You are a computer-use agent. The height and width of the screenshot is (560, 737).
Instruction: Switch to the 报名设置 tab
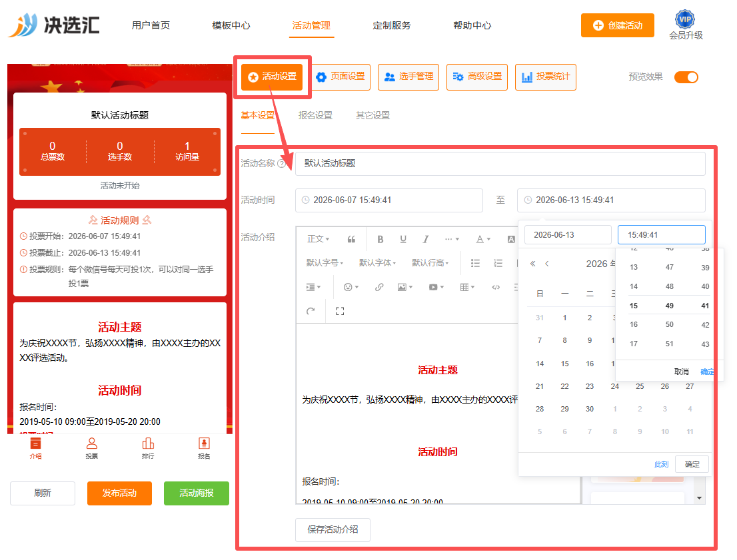pyautogui.click(x=315, y=116)
